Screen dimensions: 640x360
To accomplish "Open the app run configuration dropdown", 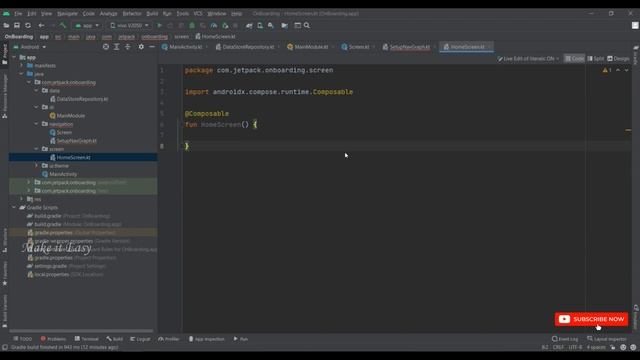I will [x=87, y=25].
